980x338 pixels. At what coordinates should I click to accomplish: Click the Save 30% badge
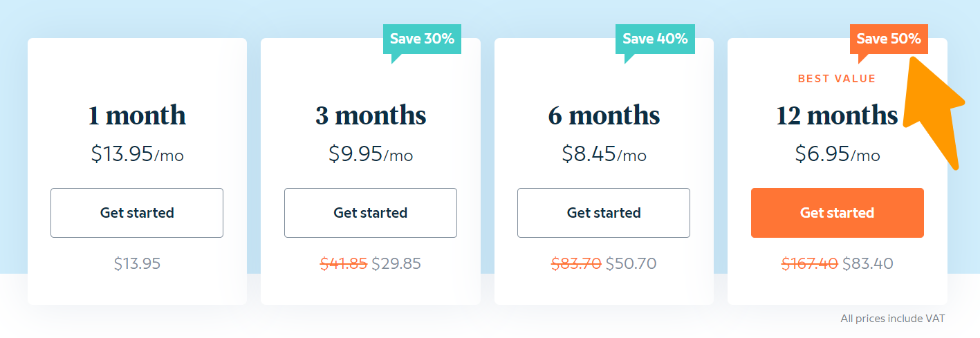(422, 39)
